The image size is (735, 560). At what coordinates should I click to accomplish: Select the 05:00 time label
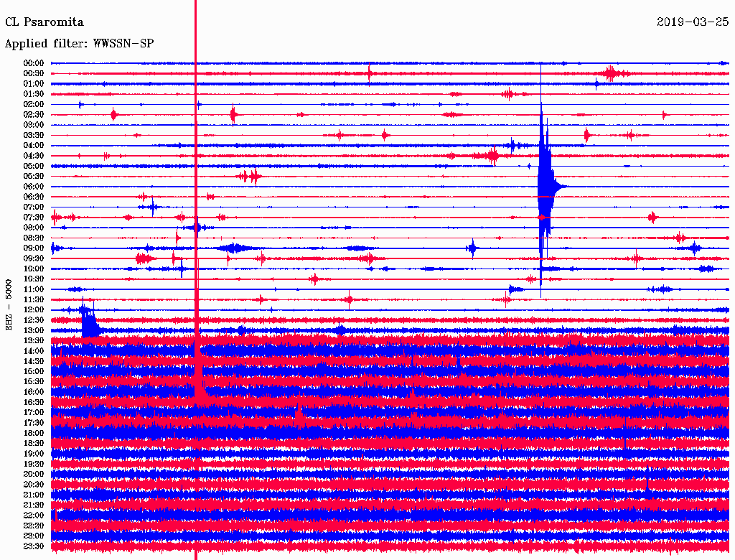click(x=34, y=166)
